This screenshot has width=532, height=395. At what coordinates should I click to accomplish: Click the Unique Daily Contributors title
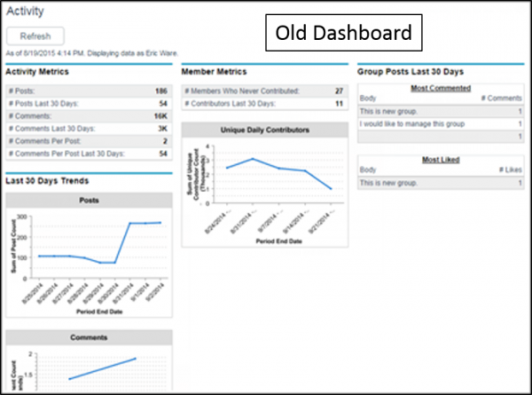point(264,130)
